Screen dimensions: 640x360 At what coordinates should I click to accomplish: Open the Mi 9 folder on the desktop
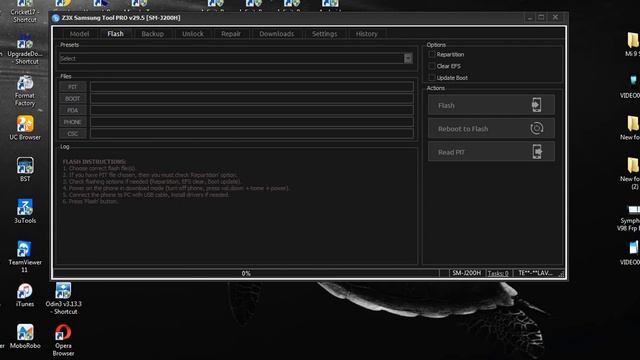point(632,44)
